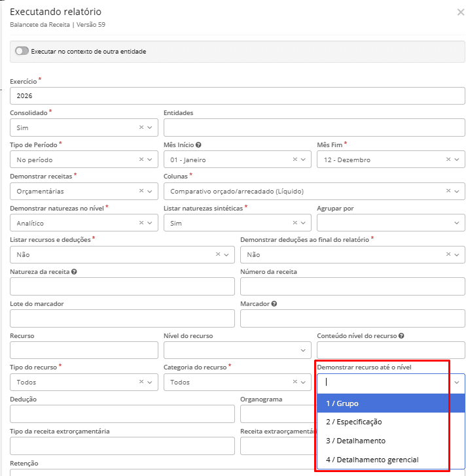The image size is (466, 476).
Task: Click the Organograma input field
Action: (279, 414)
